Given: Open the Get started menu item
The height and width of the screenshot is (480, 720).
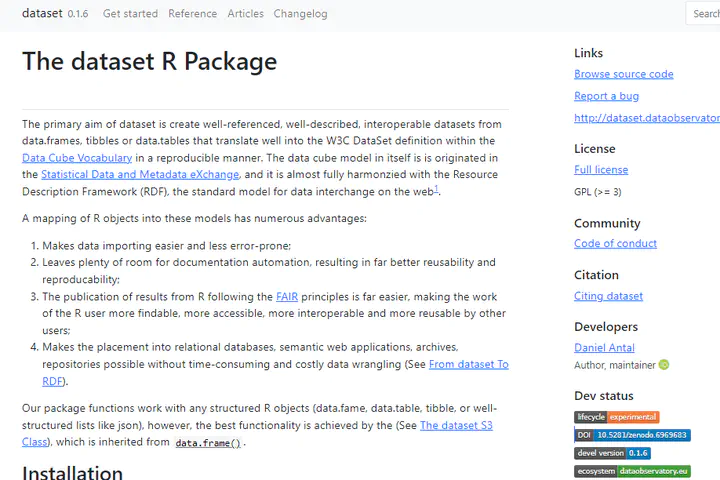Looking at the screenshot, I should pyautogui.click(x=130, y=14).
